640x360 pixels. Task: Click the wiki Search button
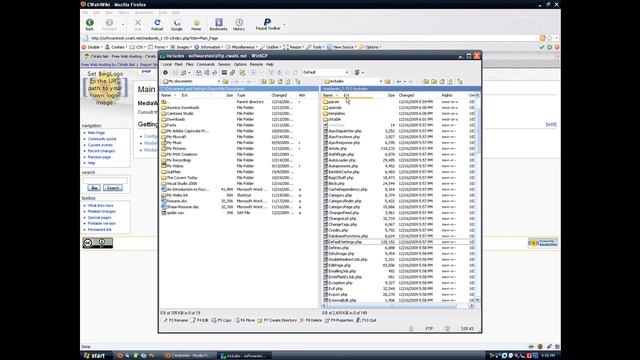click(112, 188)
